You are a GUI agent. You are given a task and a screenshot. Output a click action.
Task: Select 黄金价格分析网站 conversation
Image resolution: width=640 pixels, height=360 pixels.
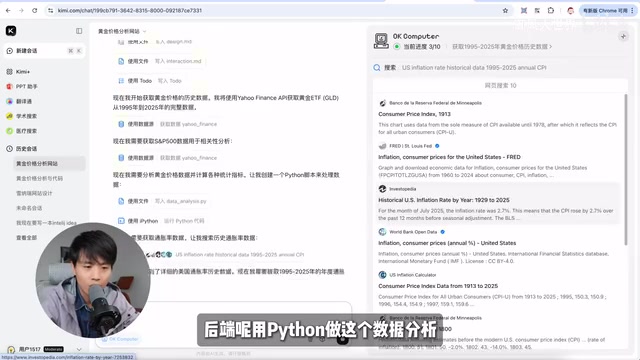[49, 163]
